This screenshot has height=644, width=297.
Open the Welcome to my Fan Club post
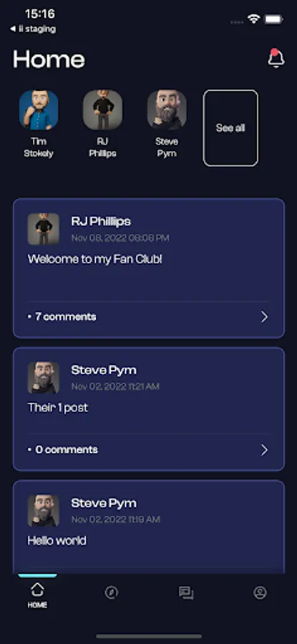[x=95, y=259]
